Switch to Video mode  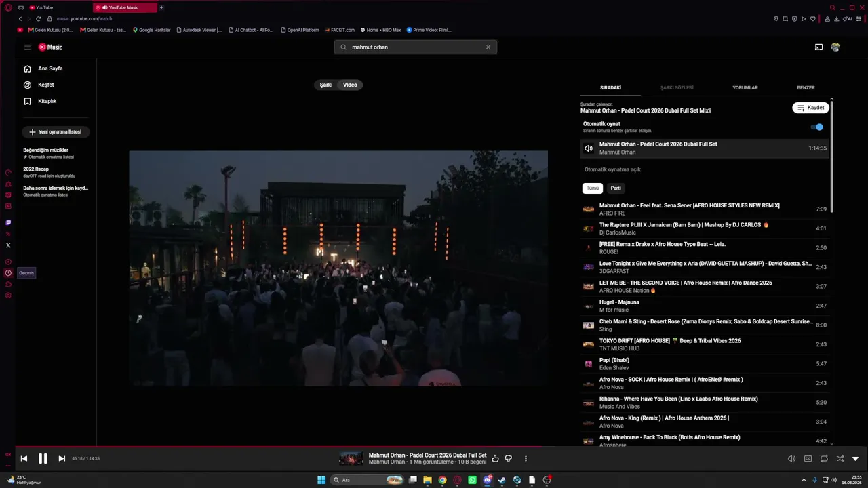click(350, 85)
